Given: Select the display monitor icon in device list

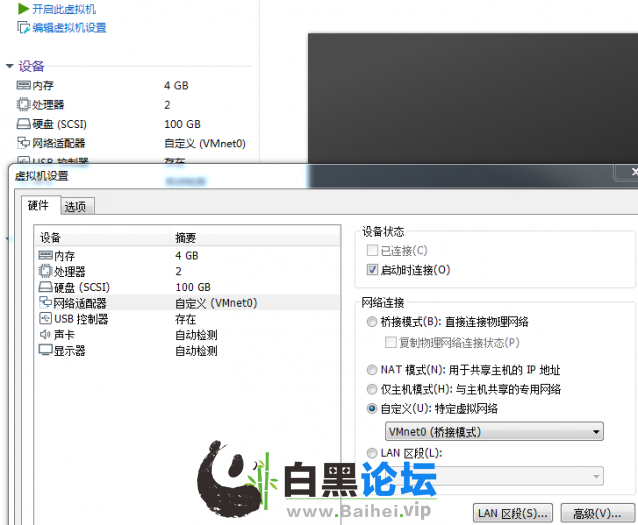Looking at the screenshot, I should pyautogui.click(x=45, y=351).
